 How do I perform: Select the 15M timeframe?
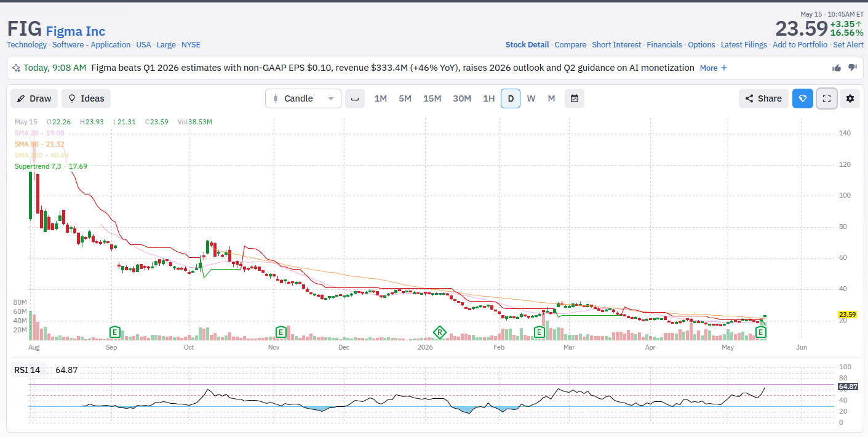tap(432, 98)
